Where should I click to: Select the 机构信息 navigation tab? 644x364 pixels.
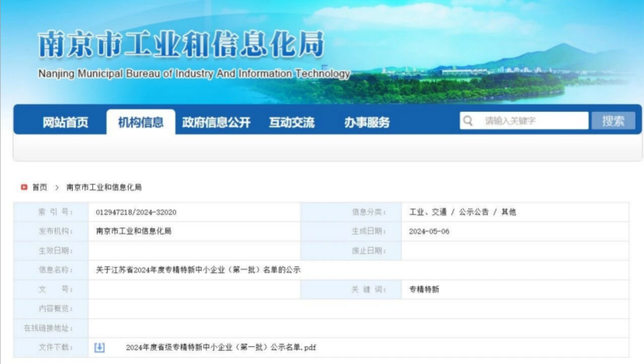[x=140, y=122]
